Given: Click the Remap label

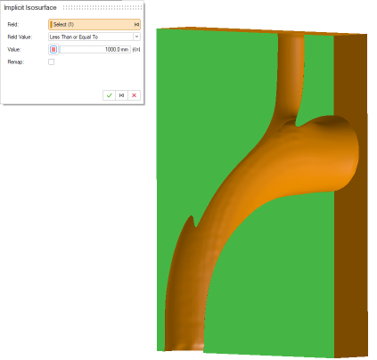Looking at the screenshot, I should click(16, 62).
